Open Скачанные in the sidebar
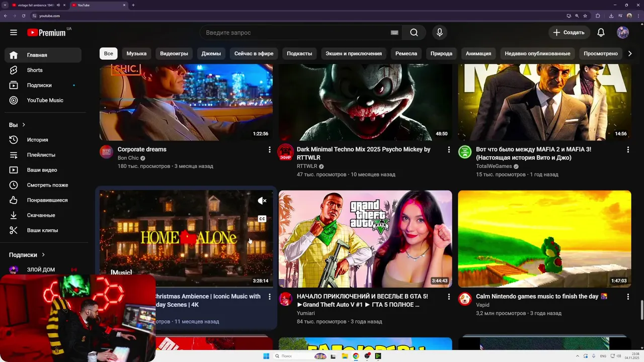Image resolution: width=644 pixels, height=362 pixels. click(43, 215)
